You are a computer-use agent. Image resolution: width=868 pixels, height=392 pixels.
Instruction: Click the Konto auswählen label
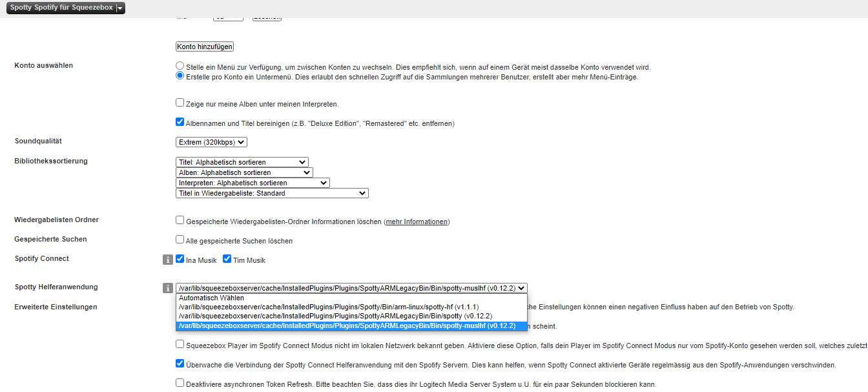coord(43,65)
